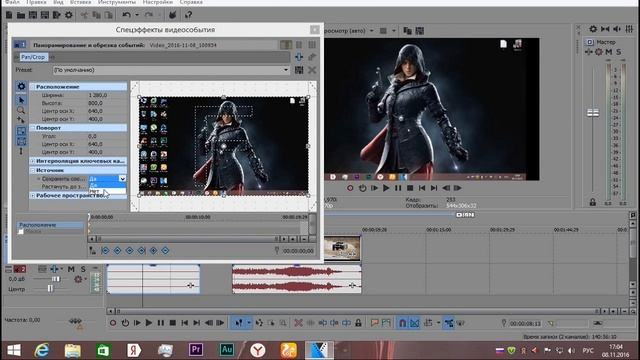This screenshot has height=360, width=640.
Task: Click the Master FX red gear icon
Action: coord(599,52)
